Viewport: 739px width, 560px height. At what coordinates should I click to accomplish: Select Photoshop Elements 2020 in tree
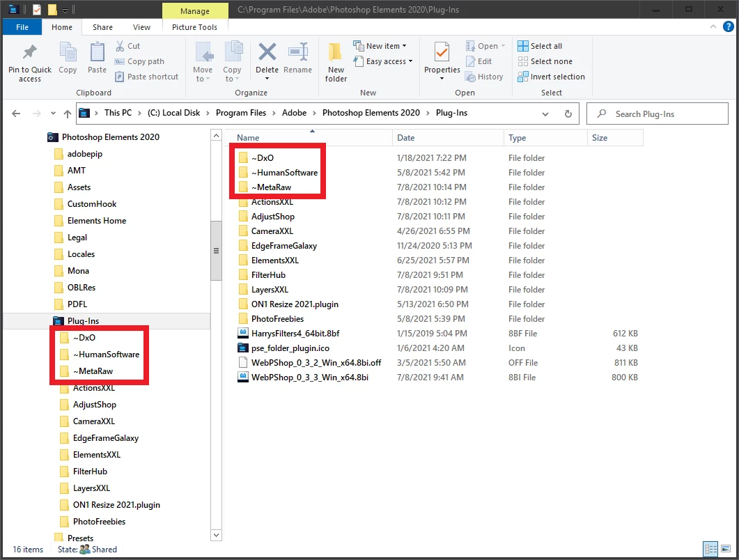pos(110,137)
